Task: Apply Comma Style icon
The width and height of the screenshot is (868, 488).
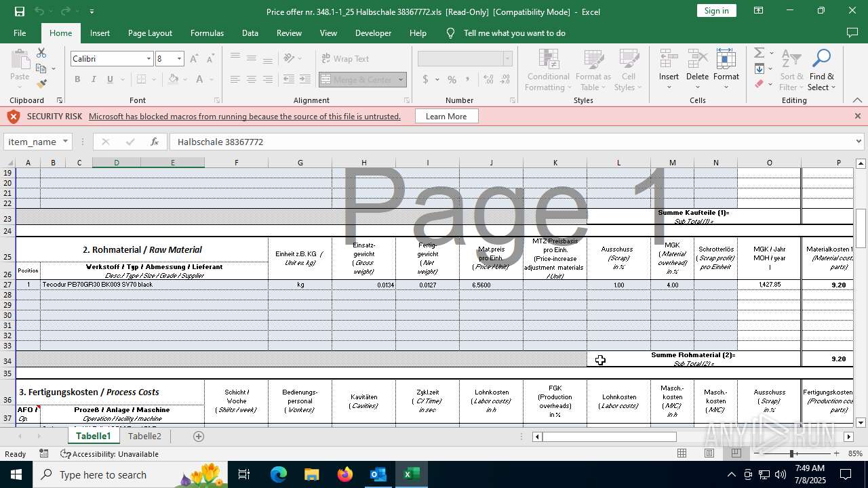Action: (x=468, y=79)
